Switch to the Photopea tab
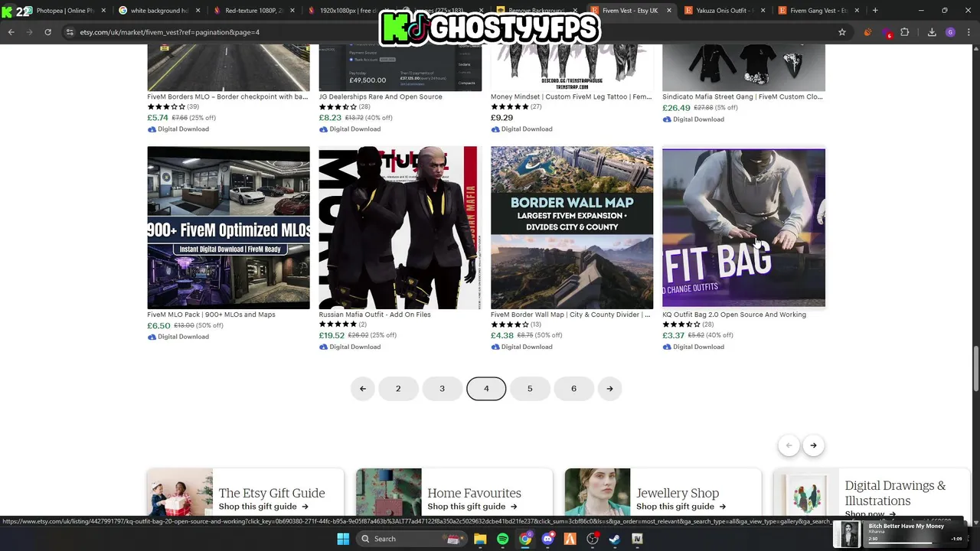980x551 pixels. [x=64, y=11]
